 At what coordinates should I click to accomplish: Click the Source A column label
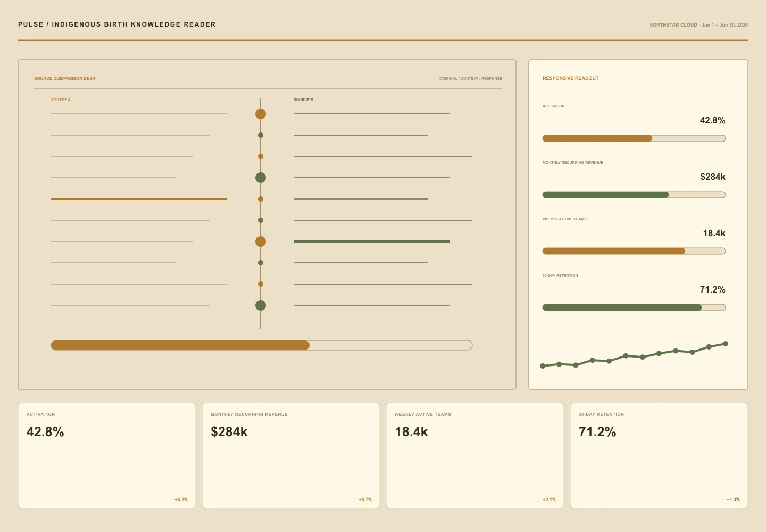coord(61,100)
